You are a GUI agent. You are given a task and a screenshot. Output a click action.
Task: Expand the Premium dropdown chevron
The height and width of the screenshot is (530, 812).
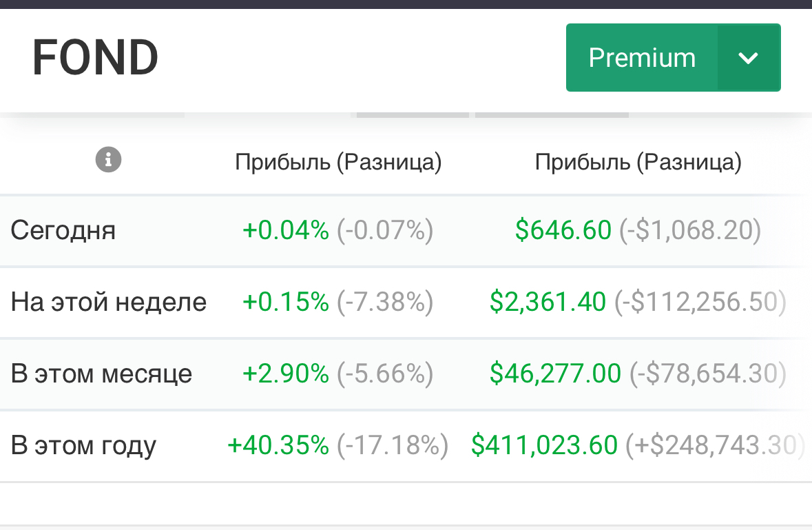point(748,58)
